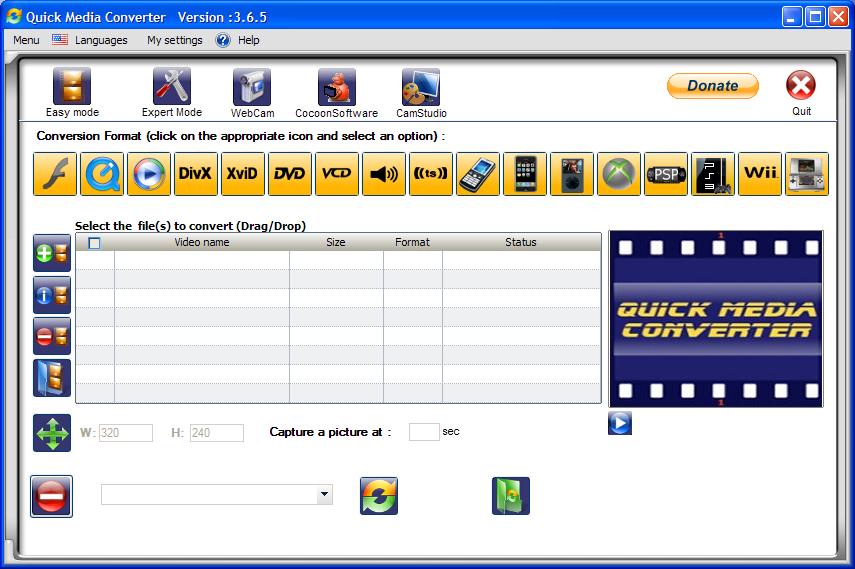Play preview with blue play button
The width and height of the screenshot is (855, 569).
(x=620, y=423)
